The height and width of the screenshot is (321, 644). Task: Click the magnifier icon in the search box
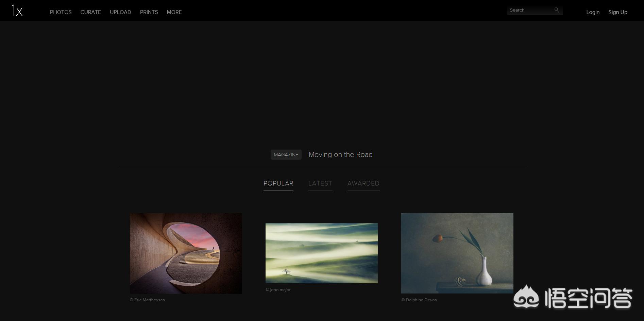point(557,10)
